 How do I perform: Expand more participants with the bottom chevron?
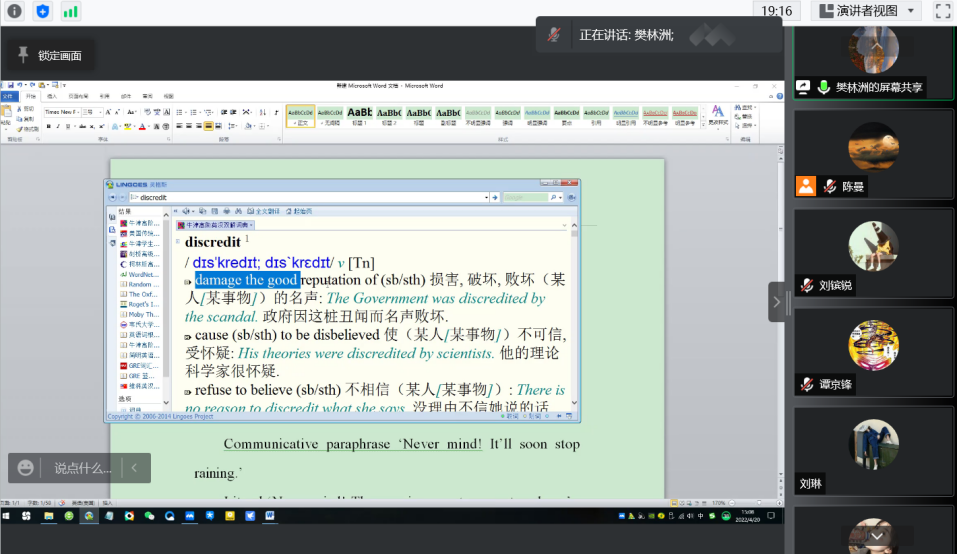pyautogui.click(x=877, y=536)
